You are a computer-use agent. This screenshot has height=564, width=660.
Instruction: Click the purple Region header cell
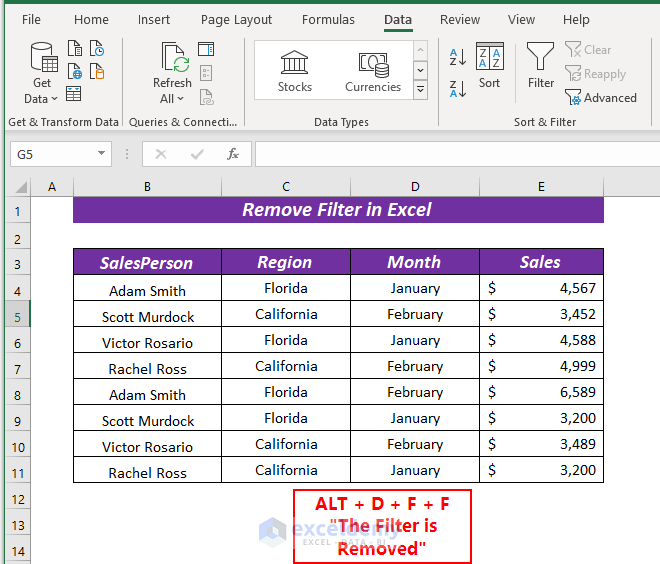click(x=286, y=262)
